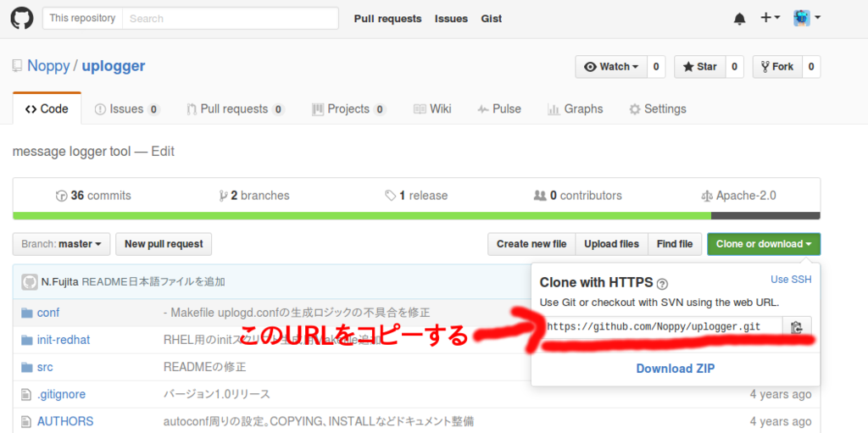Open the uplogger repository link
The image size is (868, 433).
(114, 66)
